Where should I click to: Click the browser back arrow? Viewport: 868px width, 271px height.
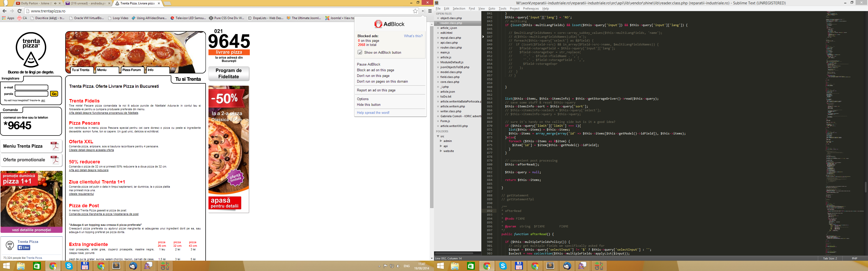tap(4, 11)
